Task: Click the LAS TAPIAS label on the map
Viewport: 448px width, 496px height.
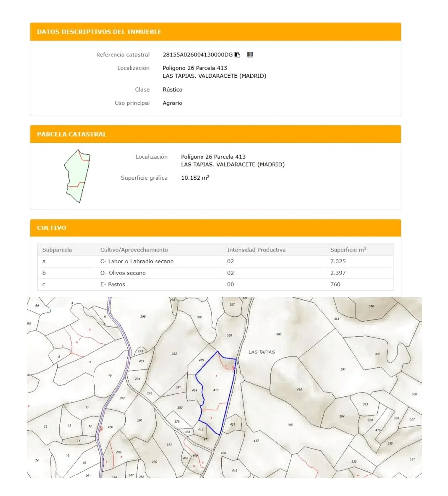Action: 262,352
